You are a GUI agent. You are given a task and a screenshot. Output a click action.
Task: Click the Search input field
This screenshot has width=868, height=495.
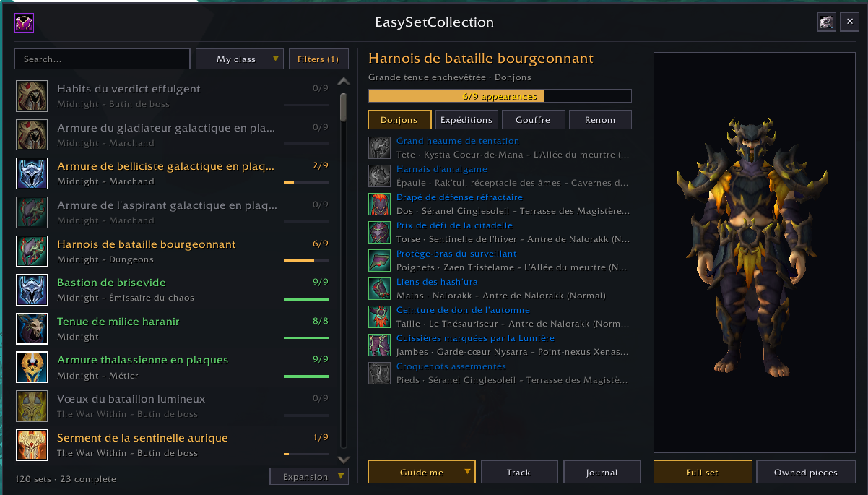click(x=103, y=59)
